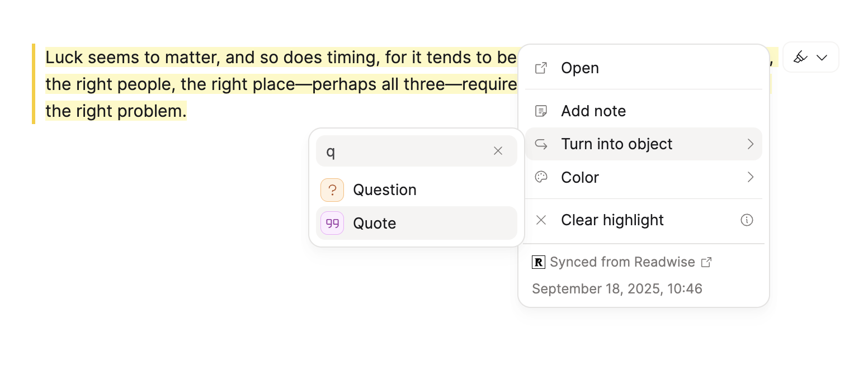Image resolution: width=868 pixels, height=370 pixels.
Task: Click the Readwise logo icon
Action: 539,262
